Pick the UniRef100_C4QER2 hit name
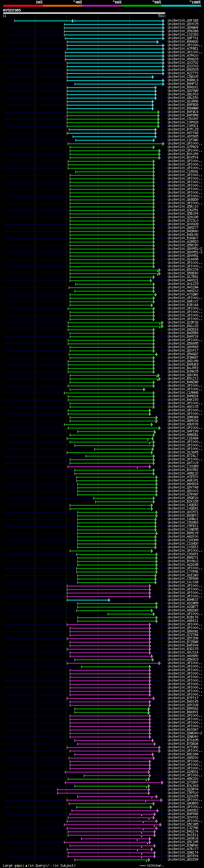The width and height of the screenshot is (204, 868). tap(183, 505)
